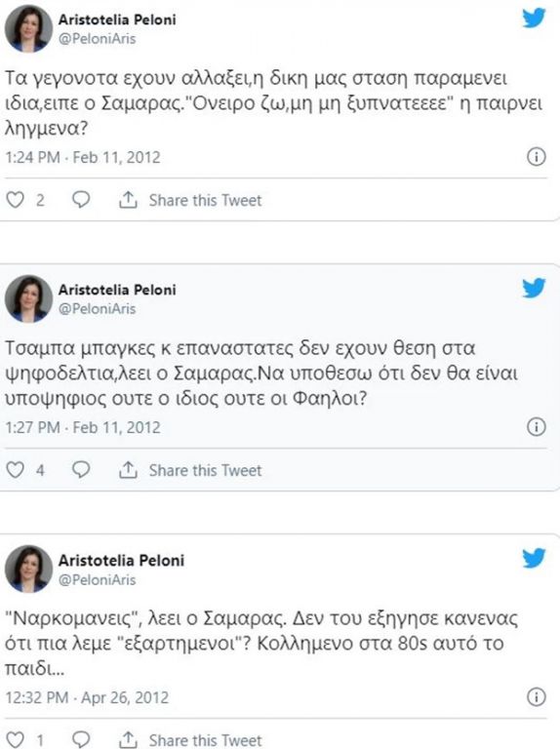Open the info icon on the Apr 26 tweet

[537, 697]
